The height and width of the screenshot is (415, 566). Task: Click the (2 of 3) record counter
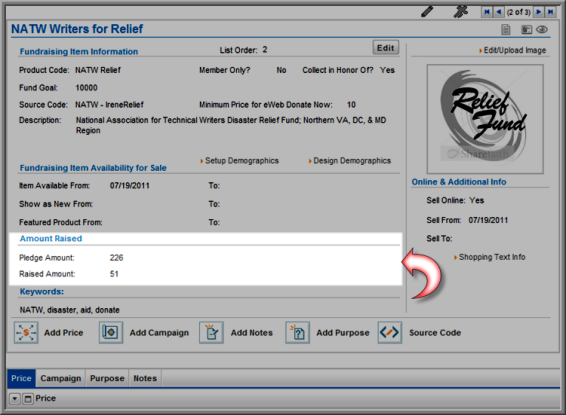coord(519,12)
